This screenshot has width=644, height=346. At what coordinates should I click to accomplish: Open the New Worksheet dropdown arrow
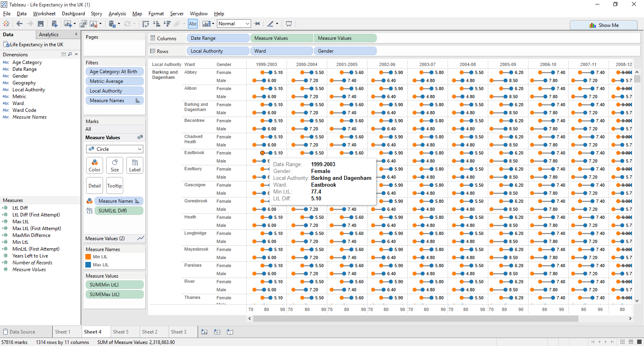[x=74, y=24]
